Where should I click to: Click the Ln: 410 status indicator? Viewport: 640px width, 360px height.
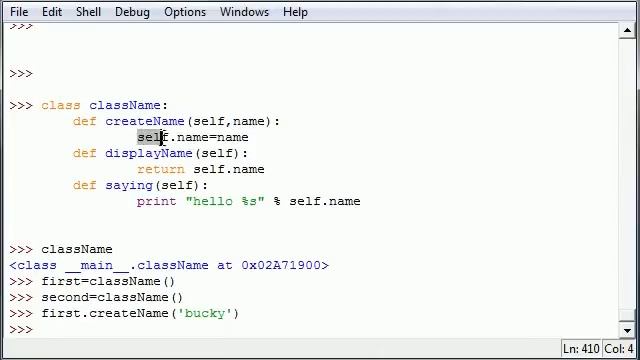coord(581,349)
